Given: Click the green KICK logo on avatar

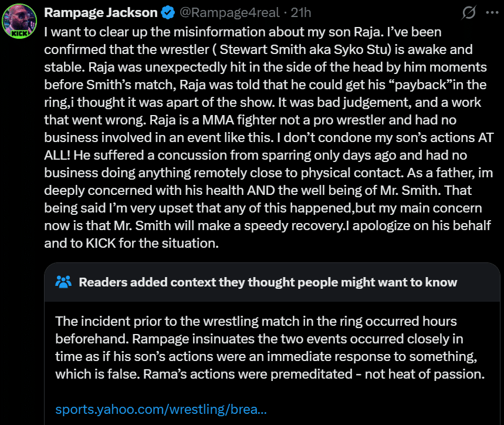Looking at the screenshot, I should (19, 33).
